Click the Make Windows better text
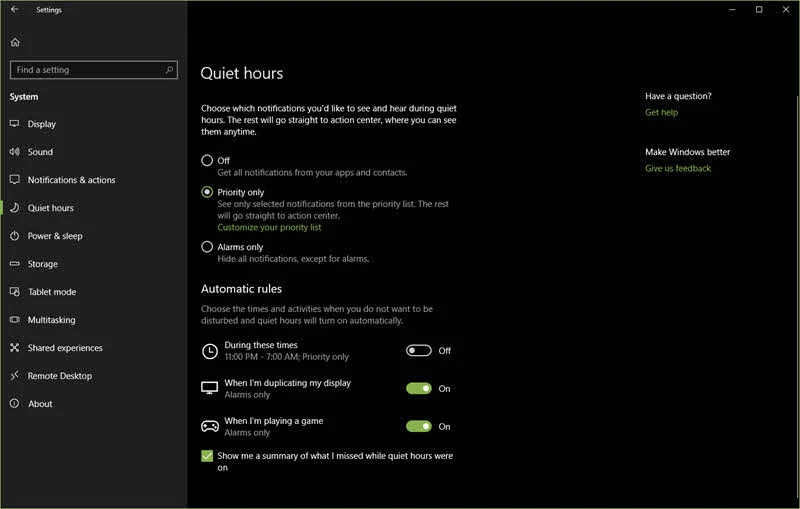 click(687, 152)
